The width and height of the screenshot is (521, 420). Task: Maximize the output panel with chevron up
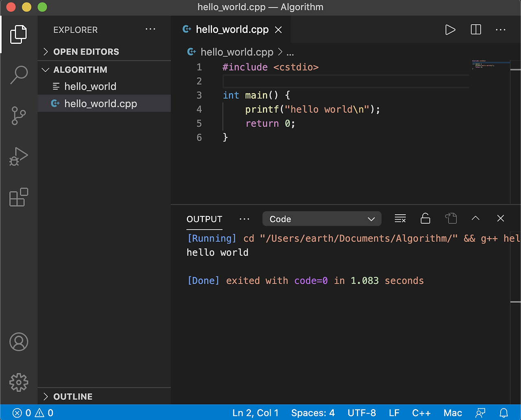[x=475, y=219]
